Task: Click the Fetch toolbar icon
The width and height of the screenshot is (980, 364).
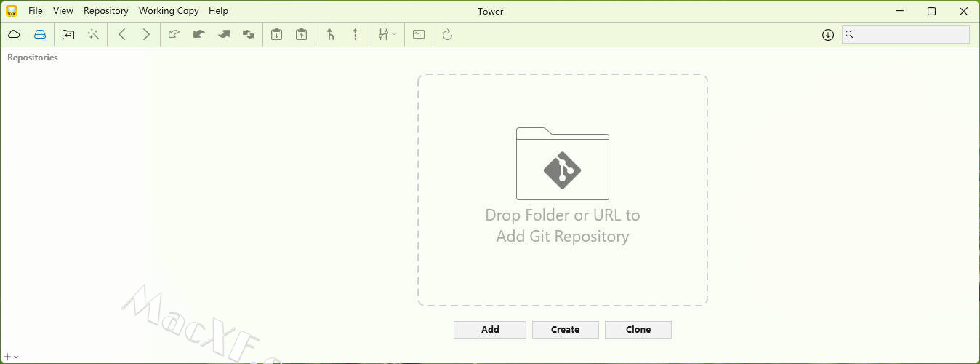Action: (174, 34)
